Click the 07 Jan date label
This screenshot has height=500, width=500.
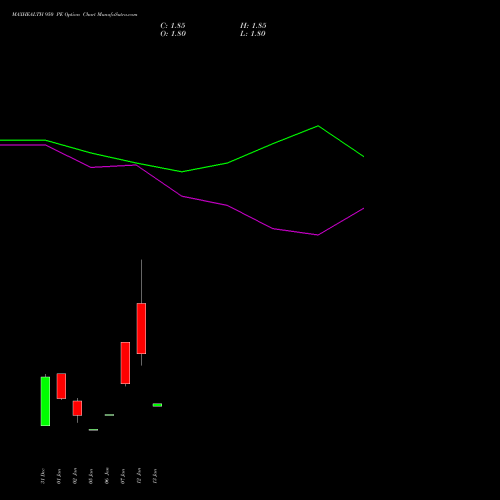(123, 476)
